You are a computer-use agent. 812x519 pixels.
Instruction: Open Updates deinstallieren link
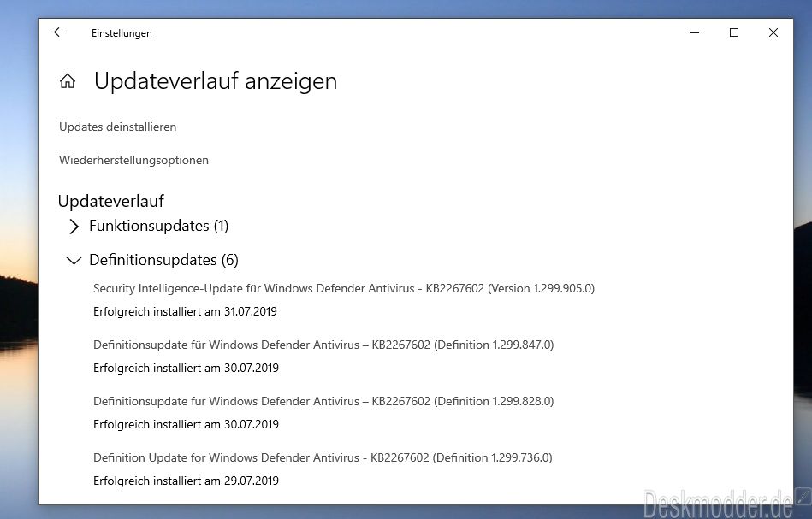pyautogui.click(x=117, y=127)
